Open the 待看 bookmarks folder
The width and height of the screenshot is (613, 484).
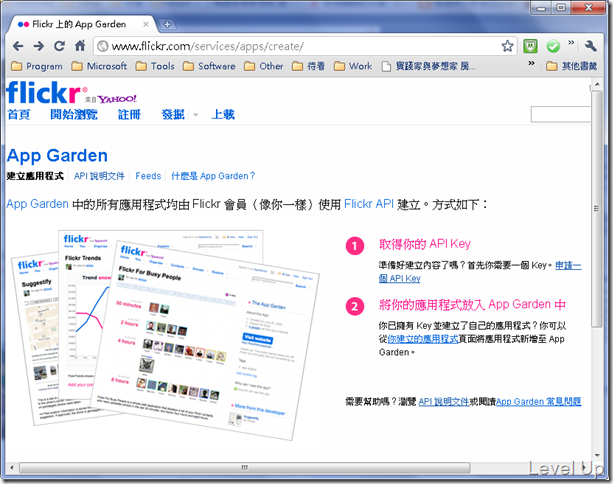308,66
